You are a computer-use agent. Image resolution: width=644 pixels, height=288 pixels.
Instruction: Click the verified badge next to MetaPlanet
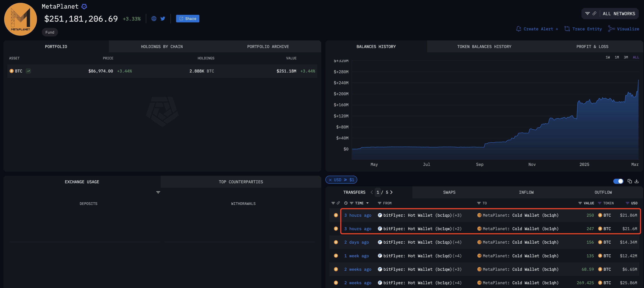pos(84,6)
